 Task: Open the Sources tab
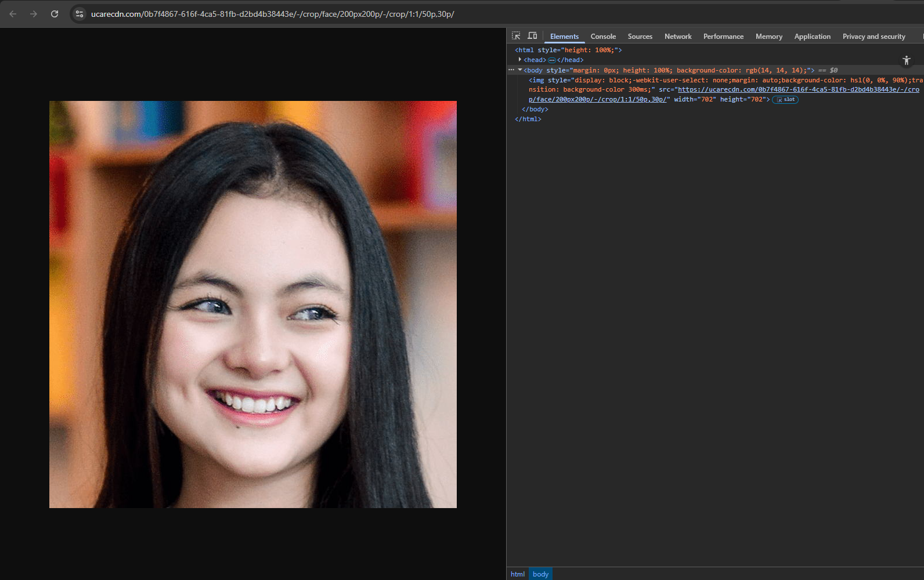(640, 37)
